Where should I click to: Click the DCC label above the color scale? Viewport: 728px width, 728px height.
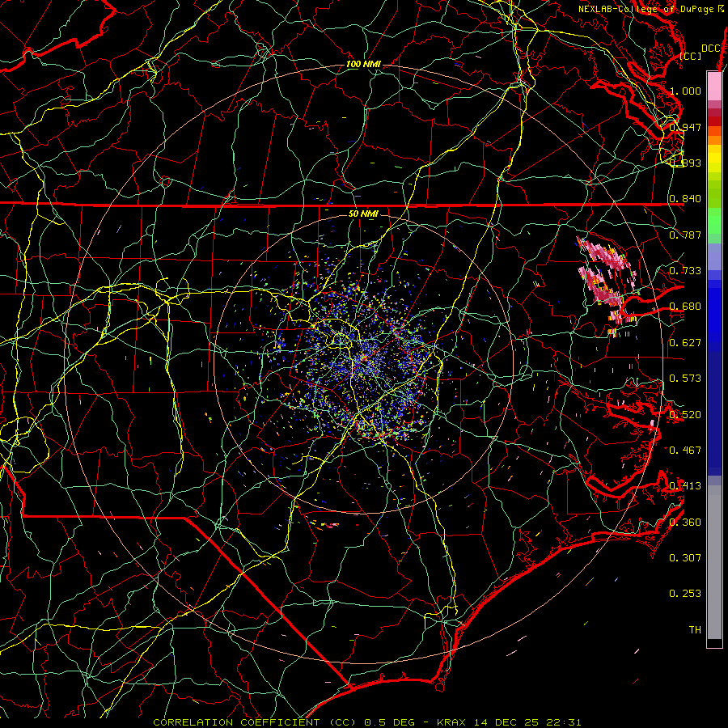pos(710,48)
